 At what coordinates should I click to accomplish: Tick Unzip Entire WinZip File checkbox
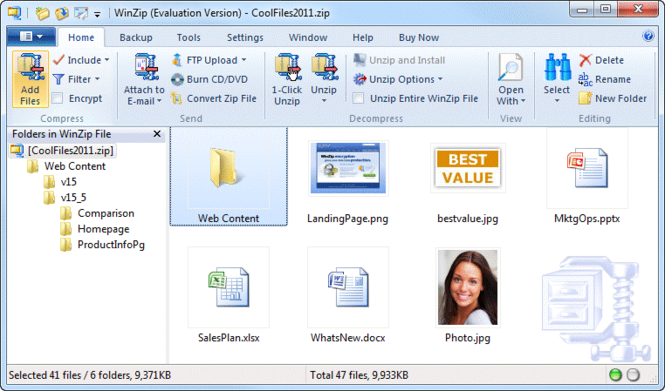(x=358, y=98)
